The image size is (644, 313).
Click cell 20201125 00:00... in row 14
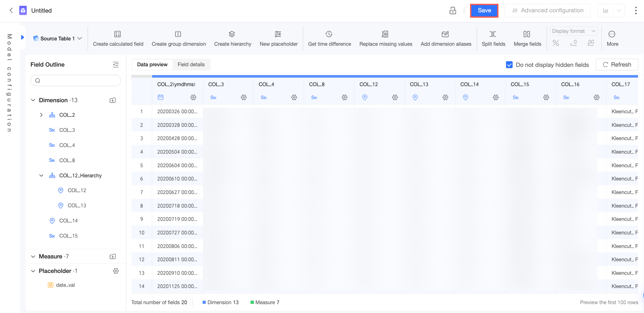[177, 286]
